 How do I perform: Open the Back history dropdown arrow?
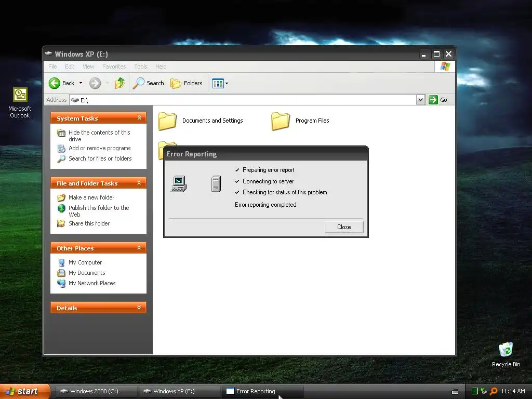point(81,83)
